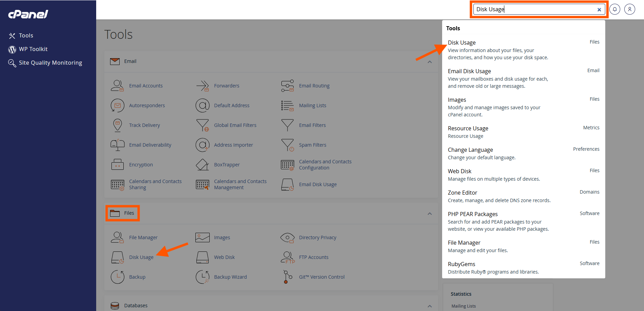Click the Git Version Control icon
The image size is (644, 311).
288,277
